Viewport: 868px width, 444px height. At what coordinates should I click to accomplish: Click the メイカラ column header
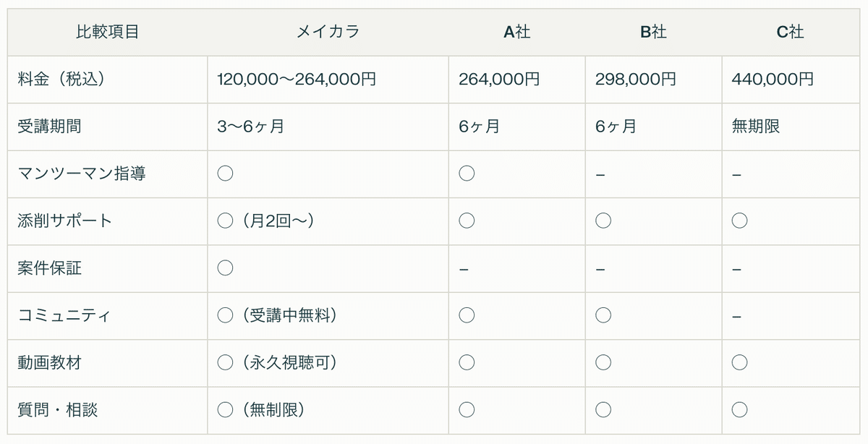point(328,32)
